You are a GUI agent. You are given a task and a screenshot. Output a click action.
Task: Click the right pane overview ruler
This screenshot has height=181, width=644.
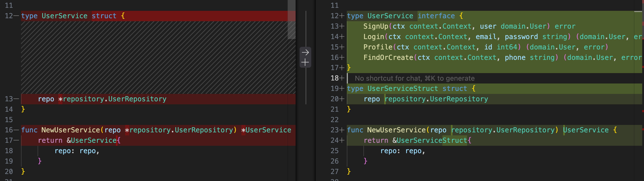(x=643, y=90)
